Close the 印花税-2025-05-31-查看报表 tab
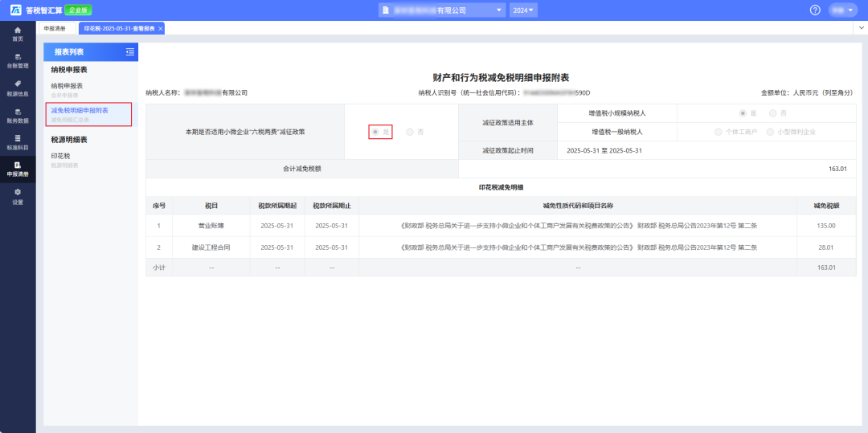Viewport: 868px width, 433px height. pyautogui.click(x=160, y=28)
